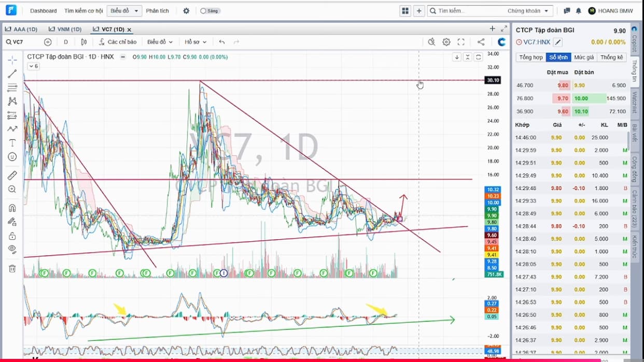644x362 pixels.
Task: Expand the Biểu đồ chart toolbar dropdown
Action: pos(160,42)
